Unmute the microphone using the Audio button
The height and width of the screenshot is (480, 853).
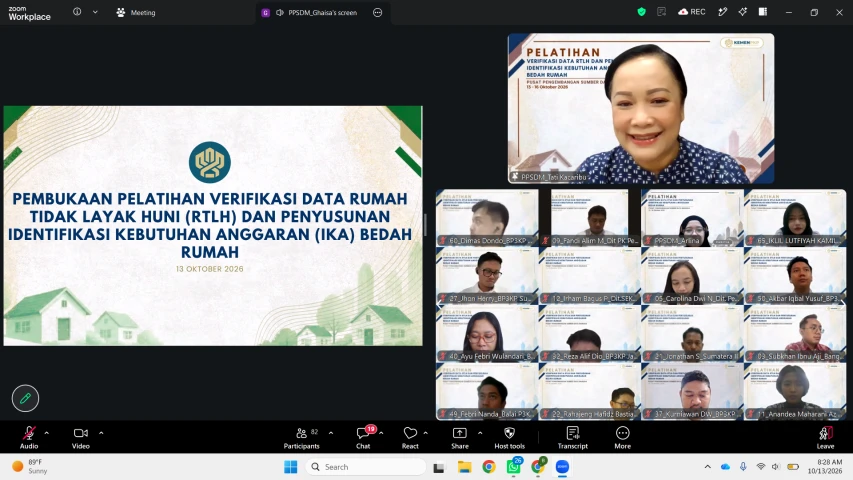29,438
